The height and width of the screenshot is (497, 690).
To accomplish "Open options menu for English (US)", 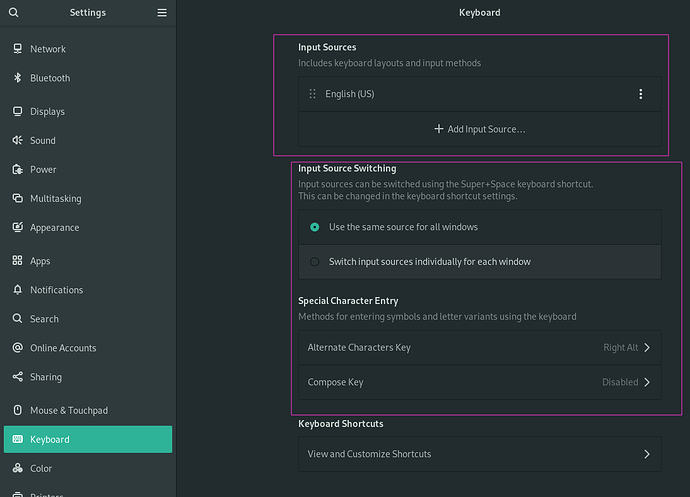I will pos(640,94).
